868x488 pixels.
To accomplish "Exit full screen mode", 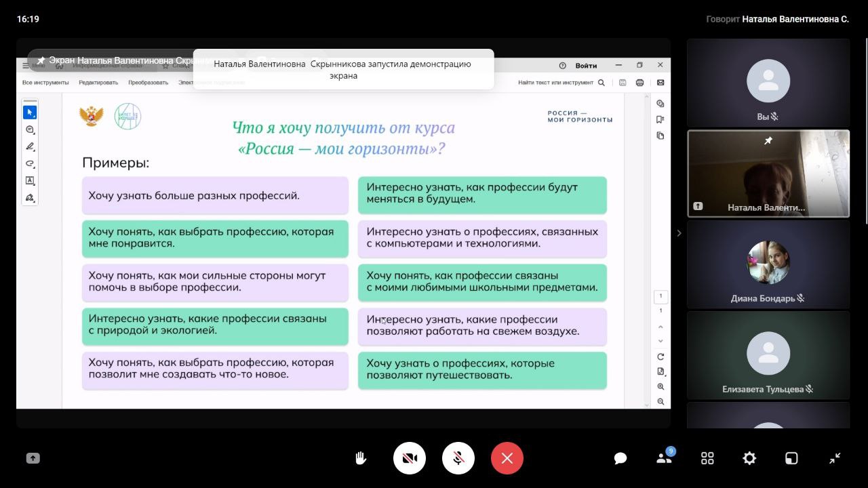I will (x=835, y=458).
